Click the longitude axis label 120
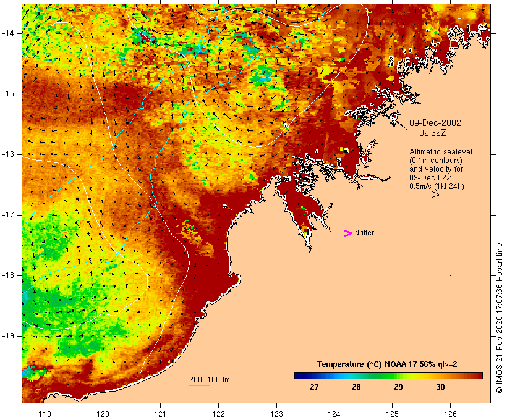The height and width of the screenshot is (420, 507). (103, 414)
